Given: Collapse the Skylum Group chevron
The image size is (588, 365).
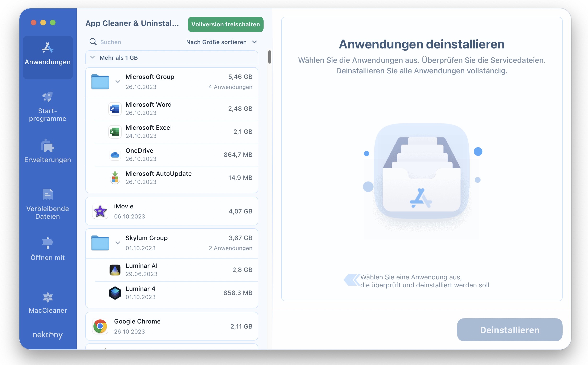Looking at the screenshot, I should point(118,242).
